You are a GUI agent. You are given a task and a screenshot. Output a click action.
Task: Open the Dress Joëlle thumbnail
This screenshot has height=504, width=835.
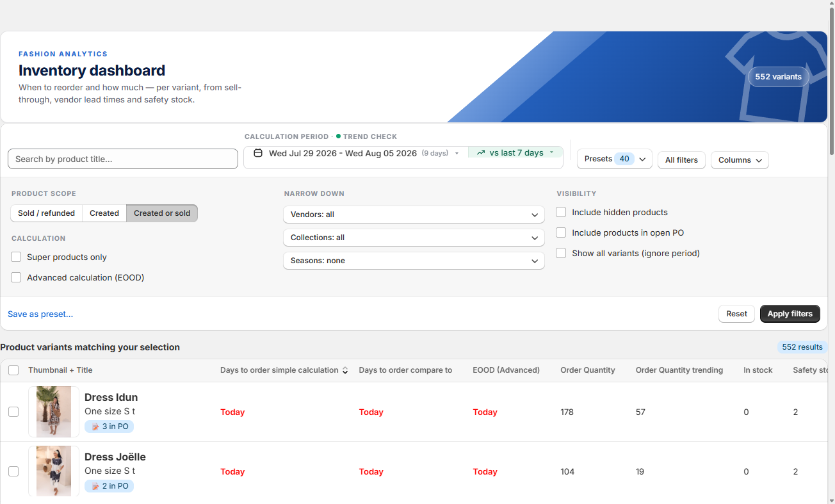(x=54, y=471)
